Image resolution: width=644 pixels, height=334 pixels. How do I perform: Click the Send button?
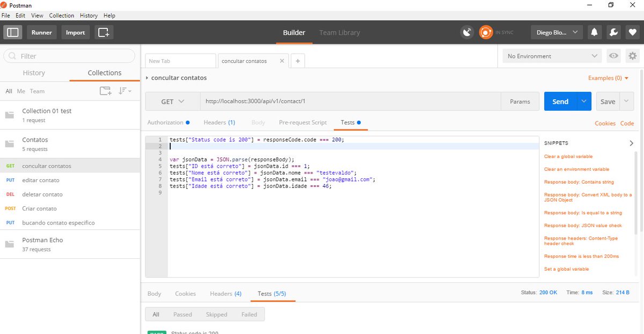(560, 101)
